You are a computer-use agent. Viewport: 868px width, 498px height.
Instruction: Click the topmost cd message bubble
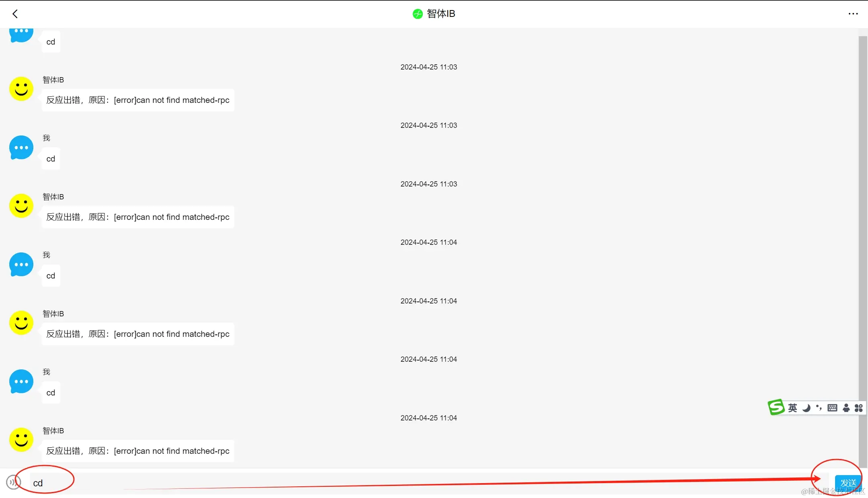click(51, 42)
